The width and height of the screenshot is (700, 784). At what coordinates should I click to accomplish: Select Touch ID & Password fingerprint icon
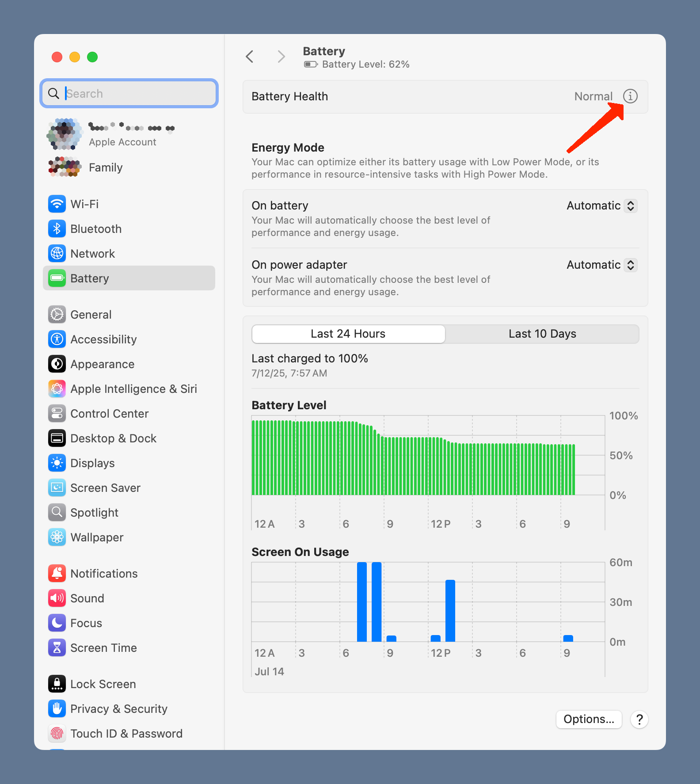pyautogui.click(x=57, y=734)
